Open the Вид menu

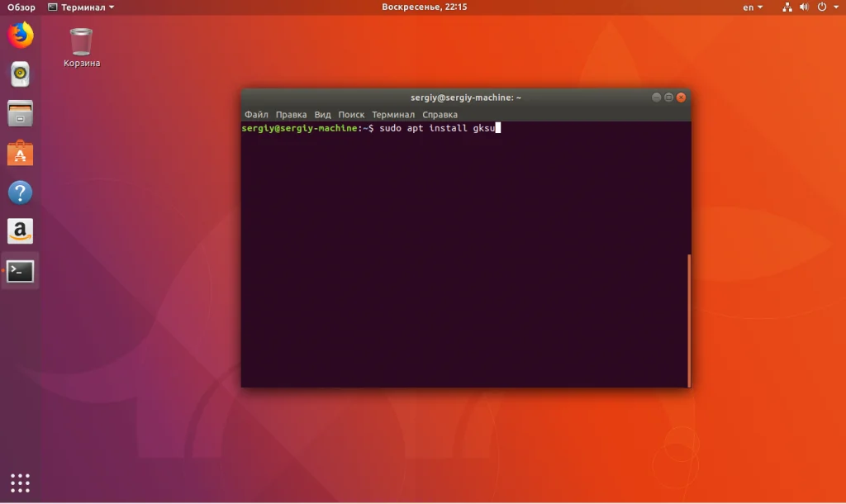[x=323, y=114]
